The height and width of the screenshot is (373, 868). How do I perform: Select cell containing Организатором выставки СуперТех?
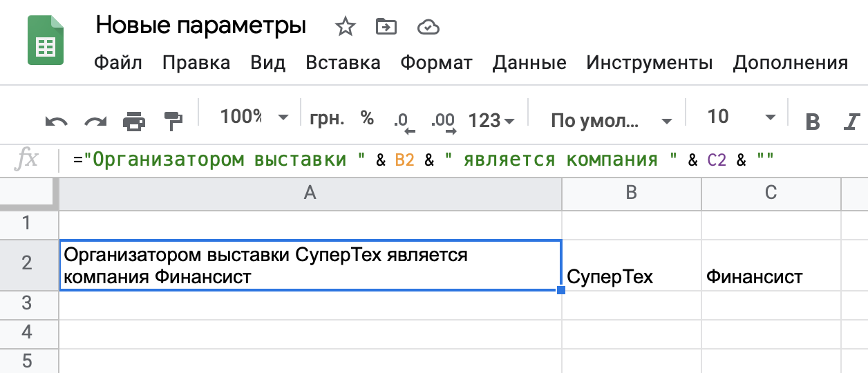pos(310,265)
